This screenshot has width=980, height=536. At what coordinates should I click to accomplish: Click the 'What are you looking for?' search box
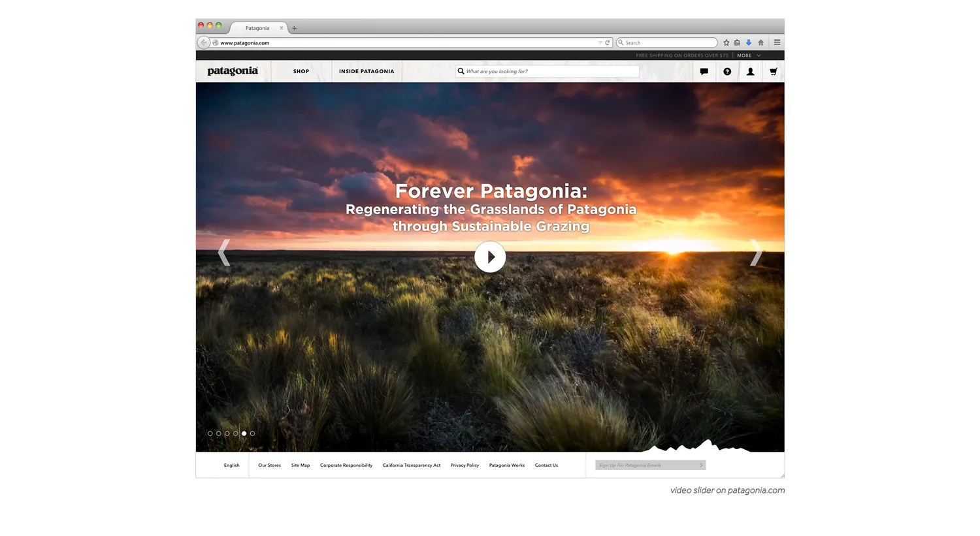[547, 71]
